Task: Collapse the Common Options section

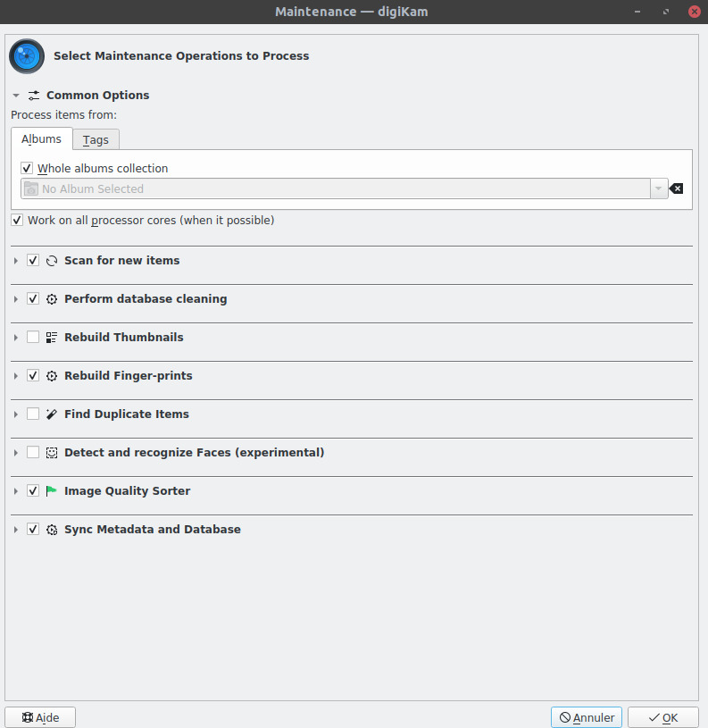Action: click(x=16, y=96)
